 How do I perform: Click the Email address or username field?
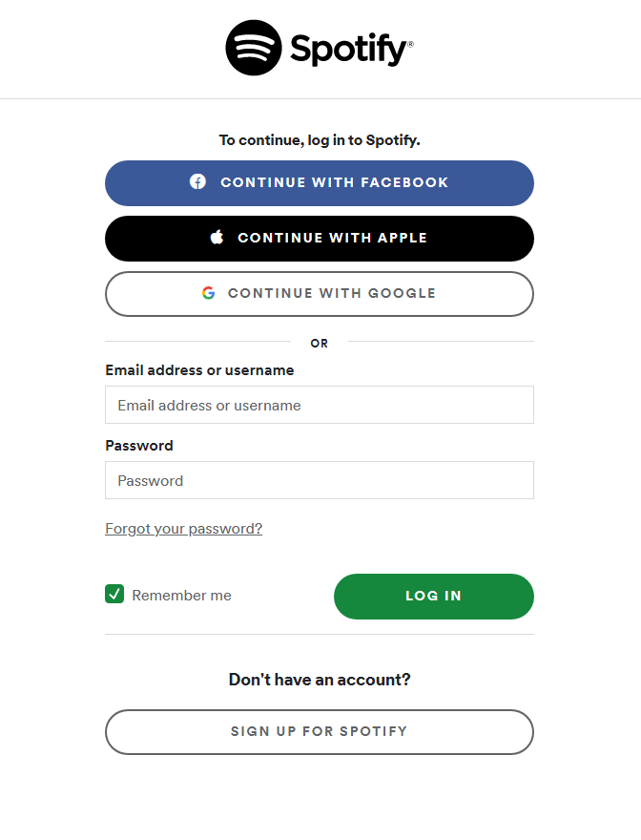point(319,405)
